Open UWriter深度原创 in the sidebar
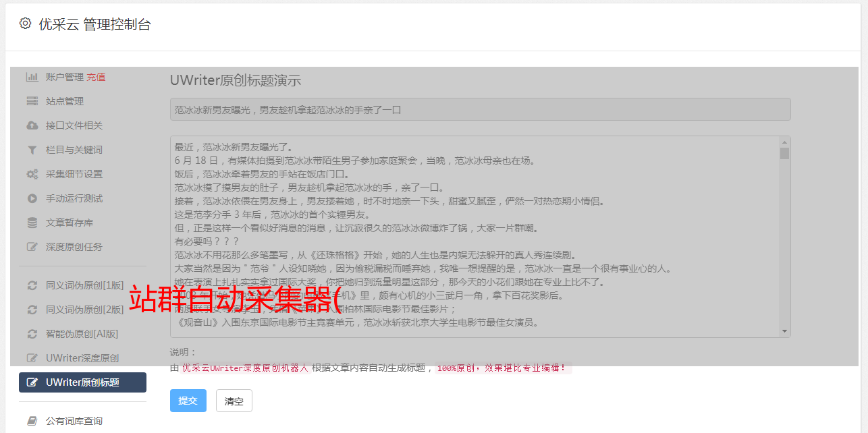868x433 pixels. [x=82, y=358]
